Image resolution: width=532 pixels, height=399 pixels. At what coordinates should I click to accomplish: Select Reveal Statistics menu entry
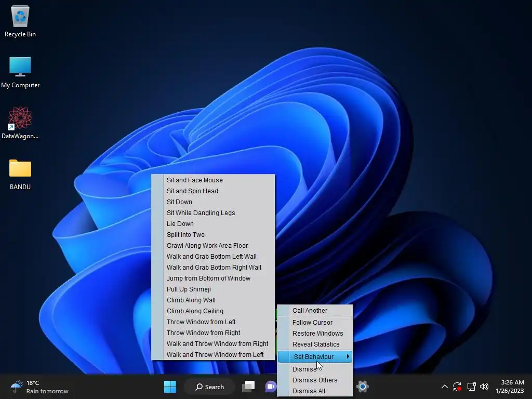(315, 344)
